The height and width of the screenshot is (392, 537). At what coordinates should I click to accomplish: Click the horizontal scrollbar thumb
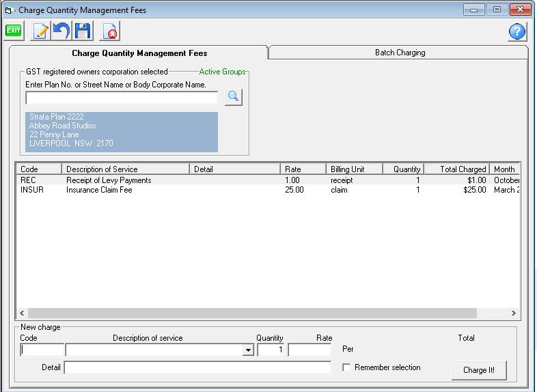point(252,313)
